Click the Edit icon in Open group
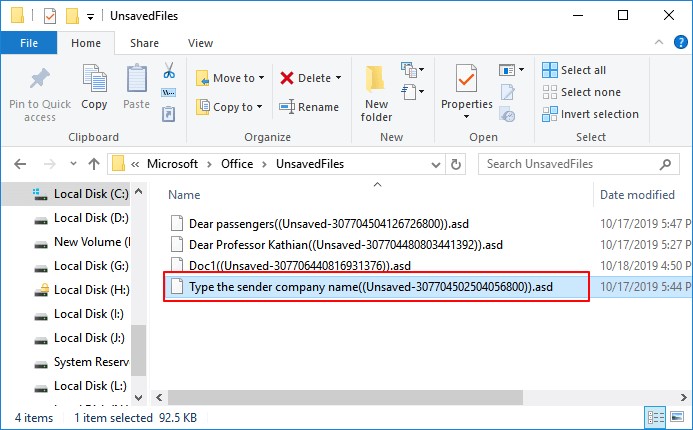The image size is (693, 430). [507, 92]
